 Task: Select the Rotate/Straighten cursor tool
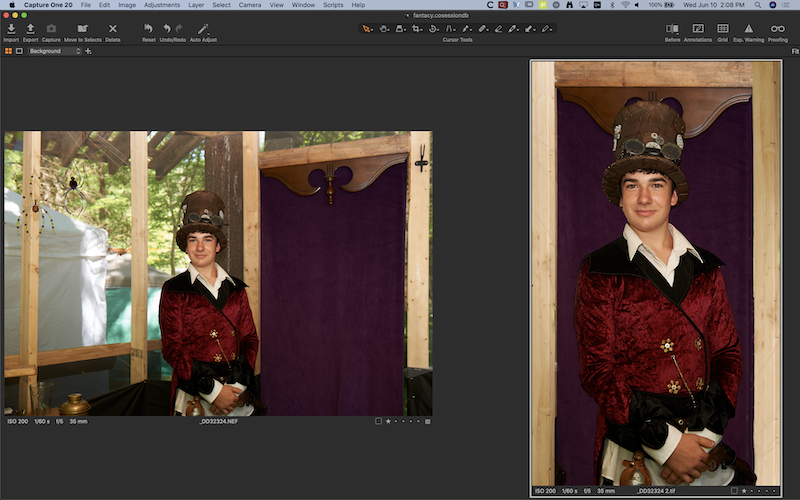(x=433, y=29)
